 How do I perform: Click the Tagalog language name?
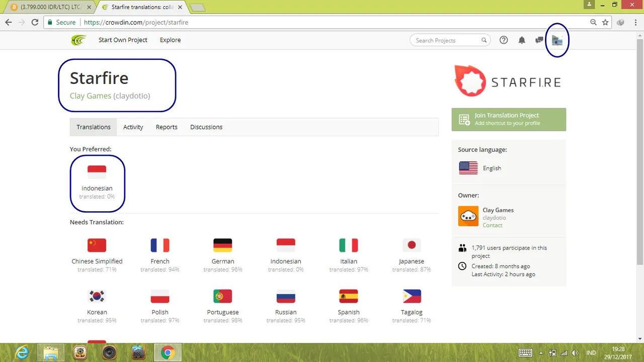[412, 312]
